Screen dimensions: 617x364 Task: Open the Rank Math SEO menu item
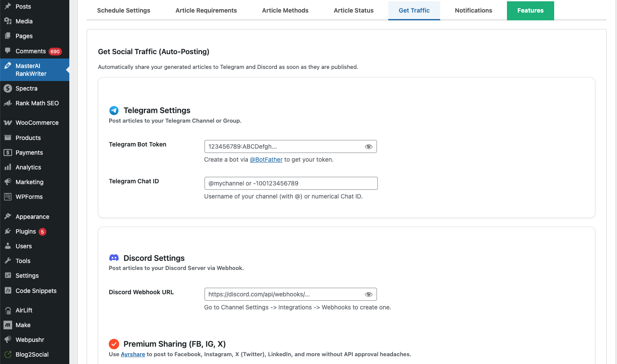35,103
